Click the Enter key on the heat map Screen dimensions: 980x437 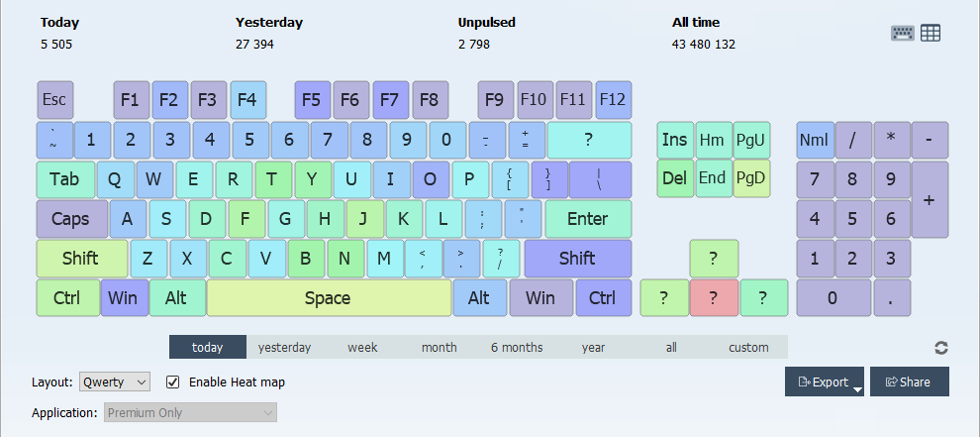tap(587, 218)
